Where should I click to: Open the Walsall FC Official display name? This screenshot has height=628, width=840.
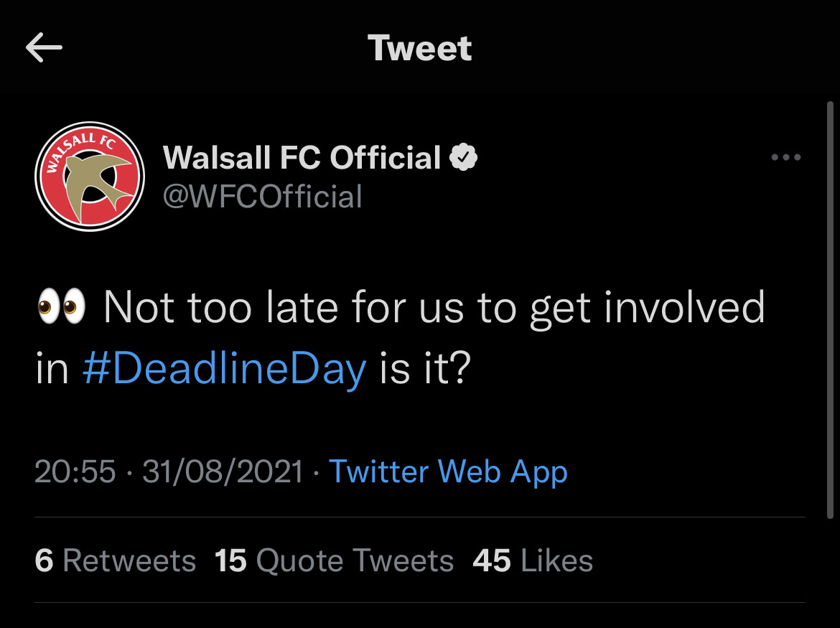(302, 157)
